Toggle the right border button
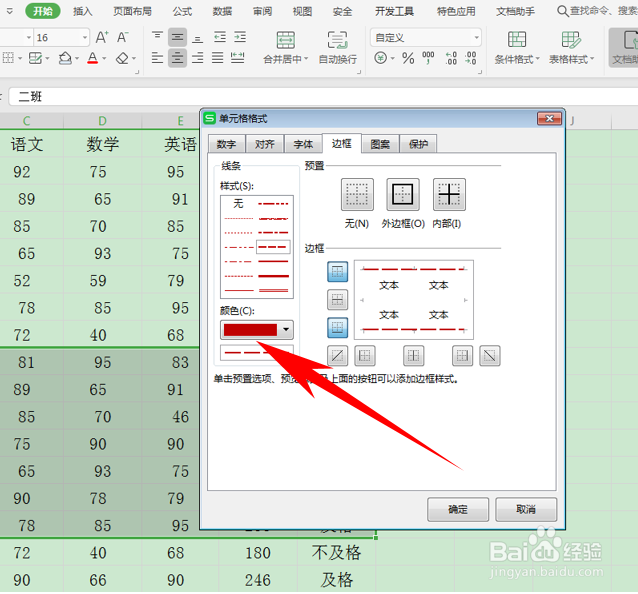The image size is (638, 594). (462, 356)
